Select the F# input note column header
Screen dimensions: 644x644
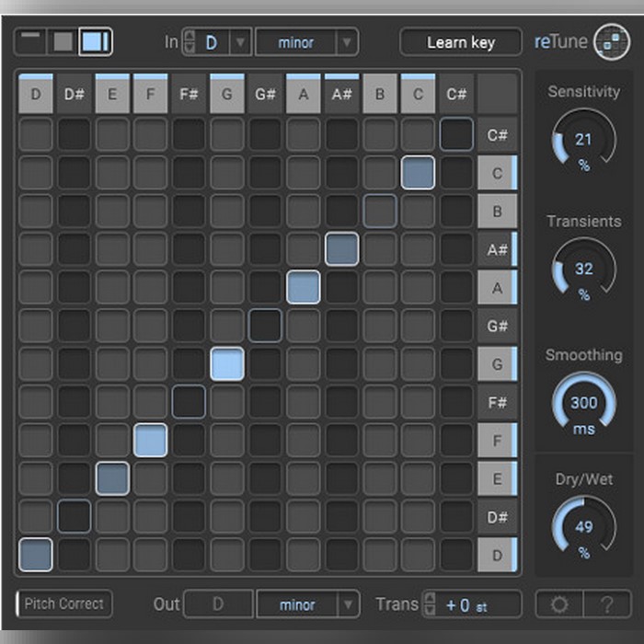pyautogui.click(x=189, y=95)
